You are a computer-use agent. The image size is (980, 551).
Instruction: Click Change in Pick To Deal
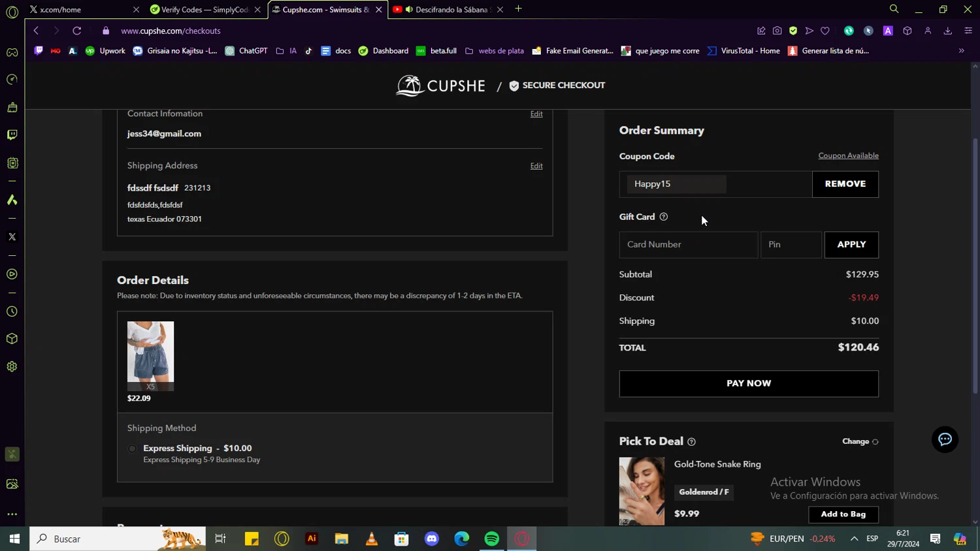[860, 442]
